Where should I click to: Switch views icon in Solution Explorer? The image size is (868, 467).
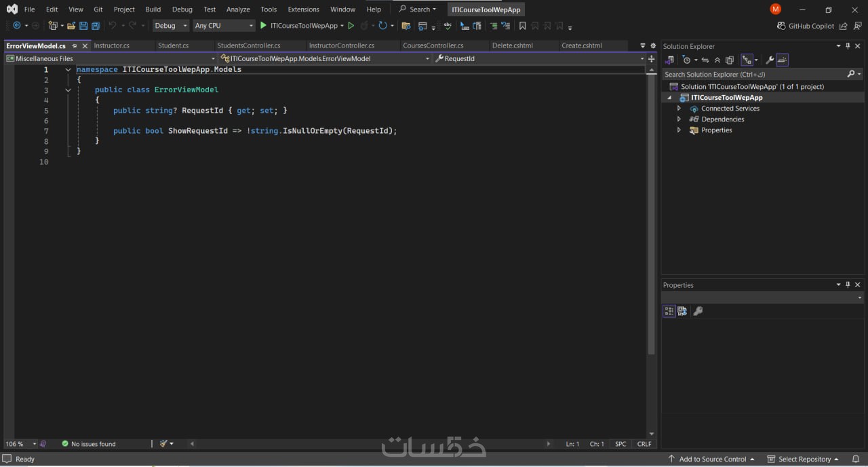[669, 60]
